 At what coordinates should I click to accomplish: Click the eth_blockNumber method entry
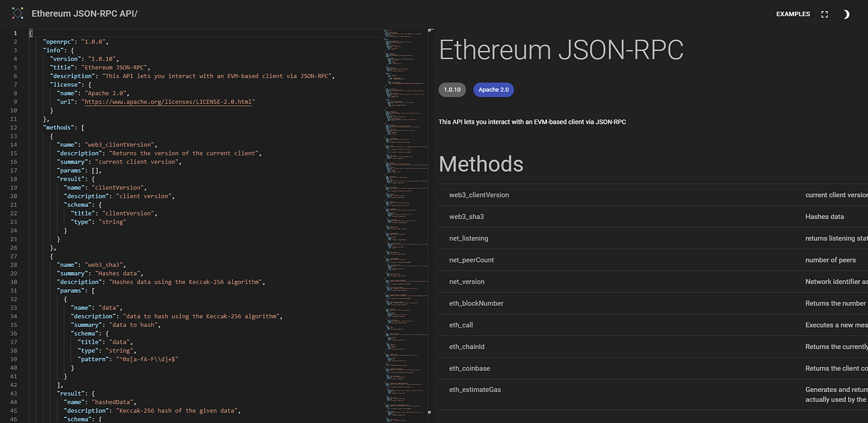pos(476,303)
